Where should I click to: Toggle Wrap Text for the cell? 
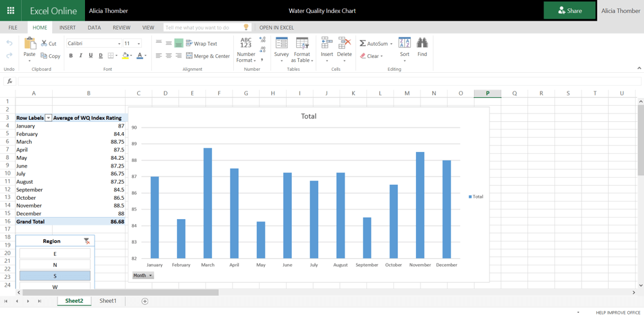pos(202,43)
